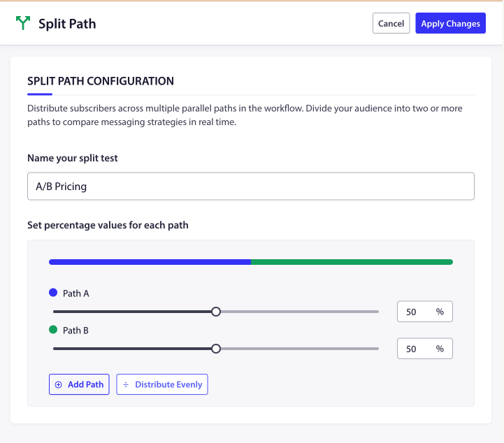Click the green Split Path fork icon
The image size is (504, 443).
tap(24, 23)
